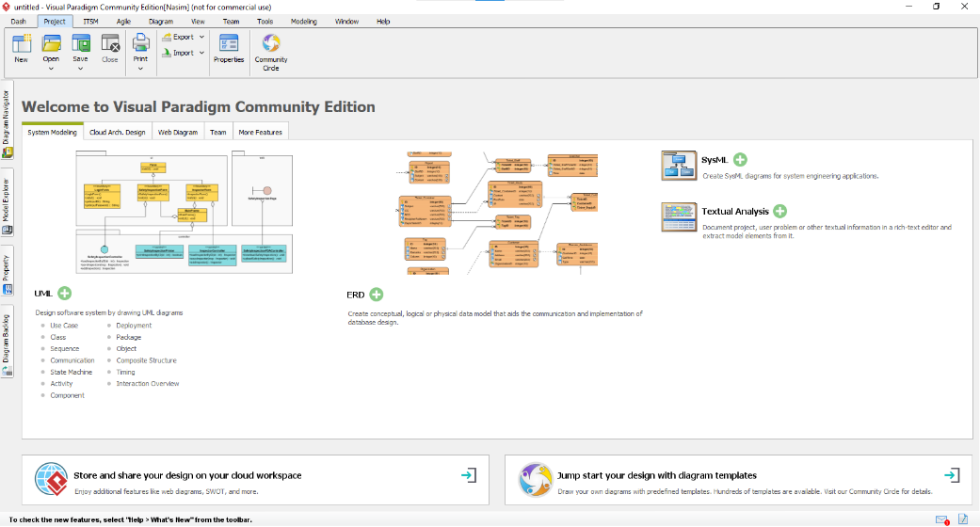The image size is (980, 527).
Task: Open the Agile menu
Action: click(123, 22)
